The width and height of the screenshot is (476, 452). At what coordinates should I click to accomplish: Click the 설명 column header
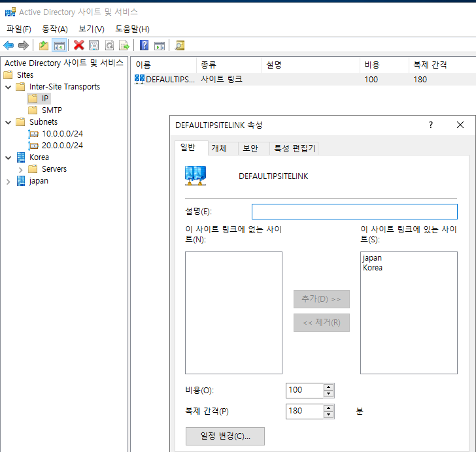(x=311, y=65)
